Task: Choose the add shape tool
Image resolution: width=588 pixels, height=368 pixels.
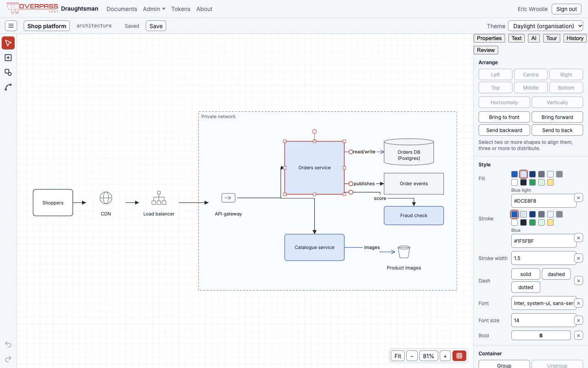Action: (x=8, y=58)
